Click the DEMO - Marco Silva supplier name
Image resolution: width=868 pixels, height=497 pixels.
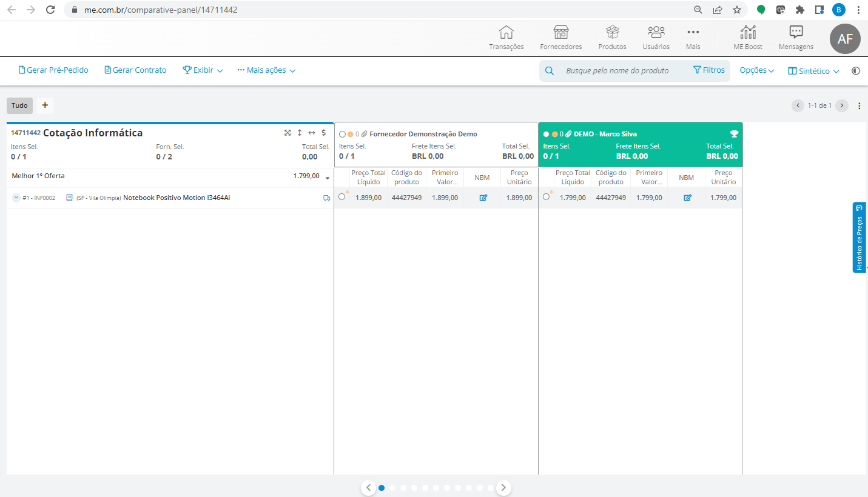tap(605, 134)
